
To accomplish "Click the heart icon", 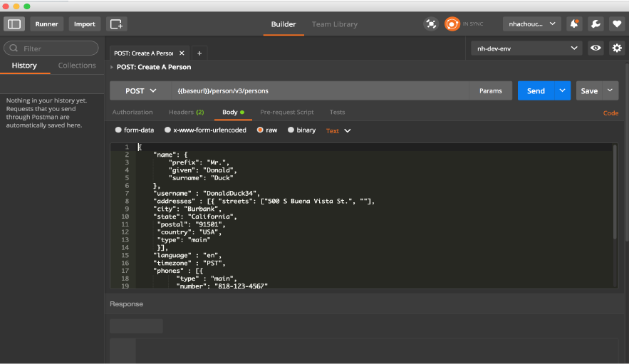I will (615, 24).
